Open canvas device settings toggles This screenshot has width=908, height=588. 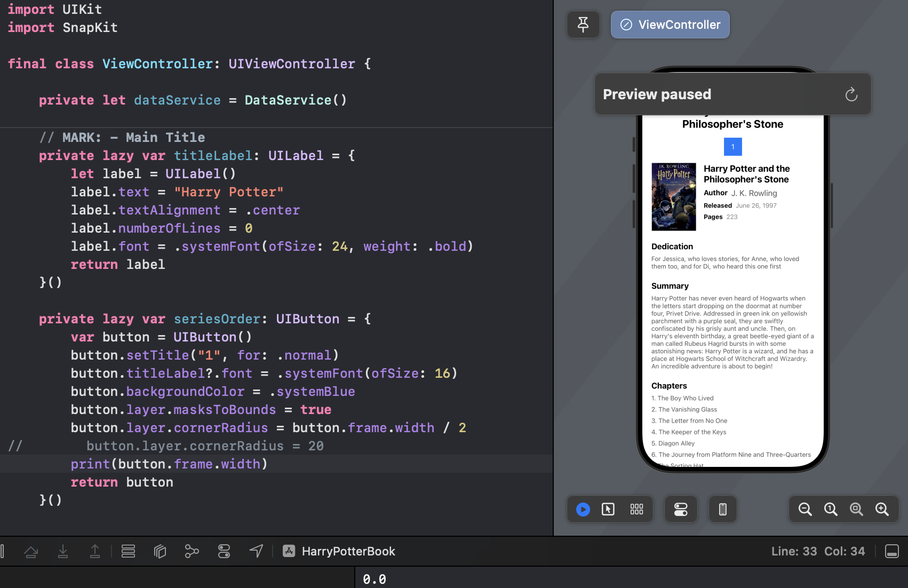(681, 510)
